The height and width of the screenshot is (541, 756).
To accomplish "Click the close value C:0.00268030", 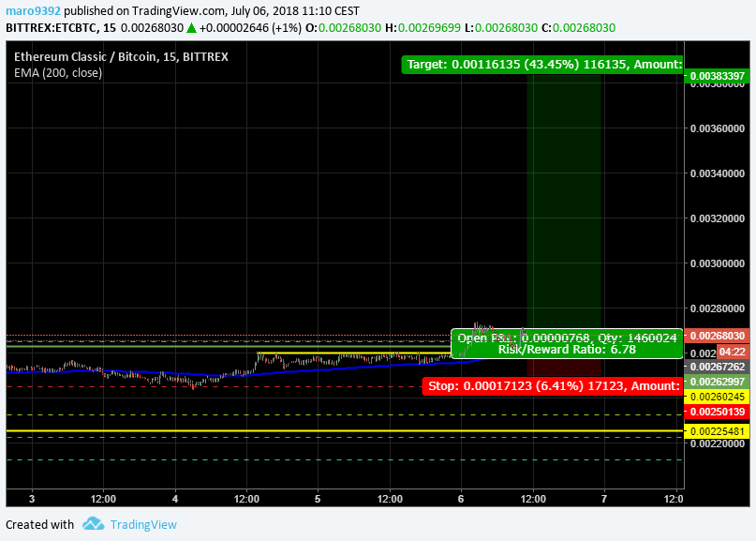I will 579,28.
